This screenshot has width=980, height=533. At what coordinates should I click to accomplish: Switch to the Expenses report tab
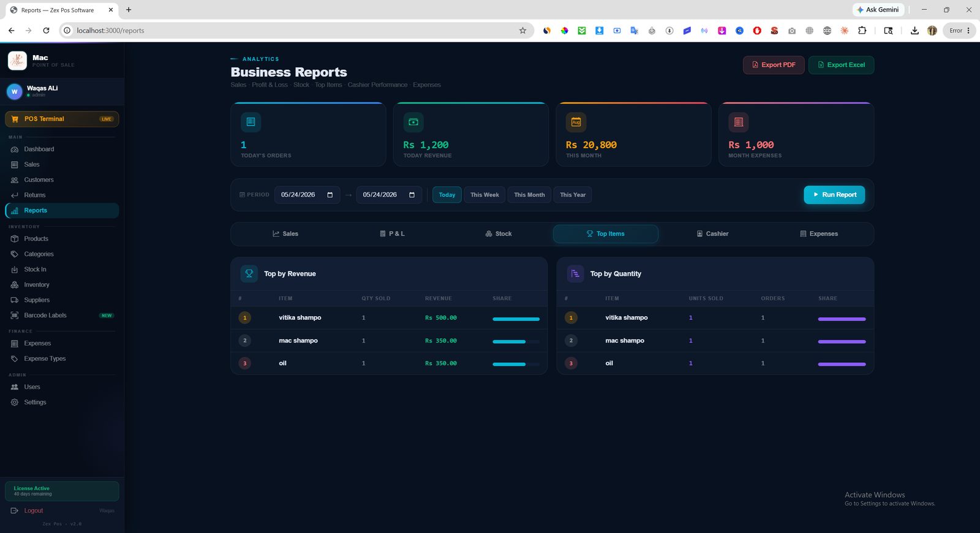(819, 234)
